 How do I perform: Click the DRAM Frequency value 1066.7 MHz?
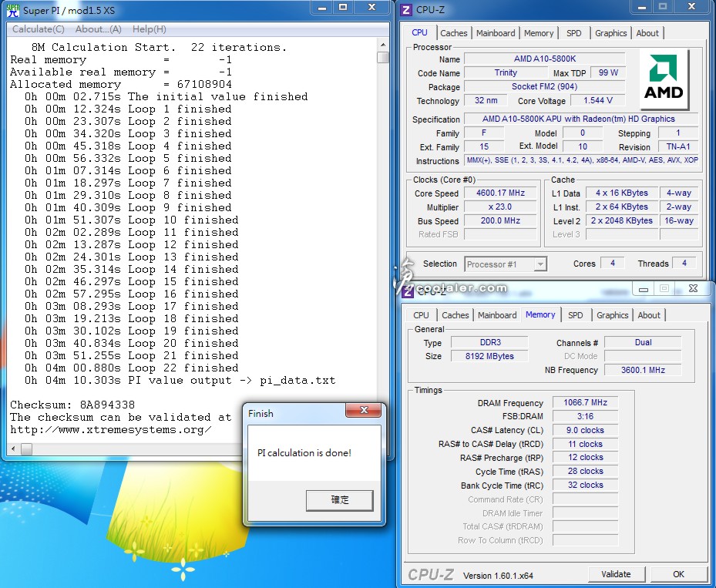pos(585,402)
